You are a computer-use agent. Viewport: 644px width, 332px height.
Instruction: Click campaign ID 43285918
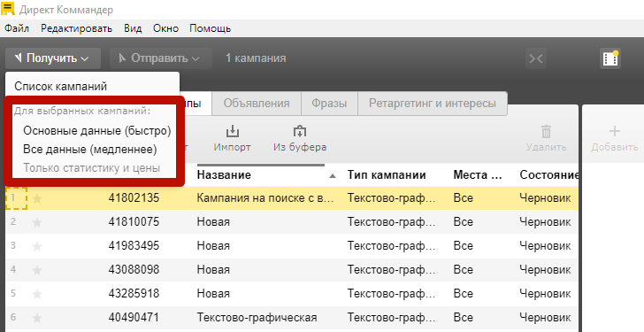tap(134, 293)
